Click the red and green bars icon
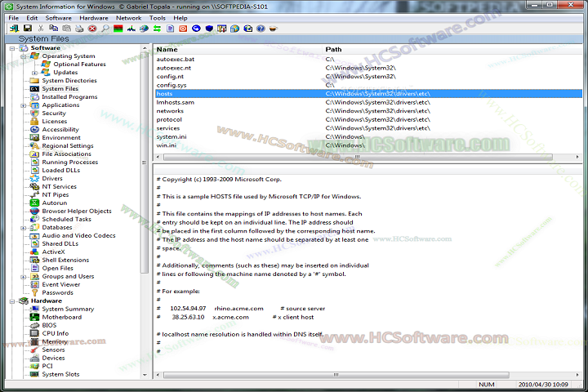Viewport: 588px width, 392px height. (118, 29)
